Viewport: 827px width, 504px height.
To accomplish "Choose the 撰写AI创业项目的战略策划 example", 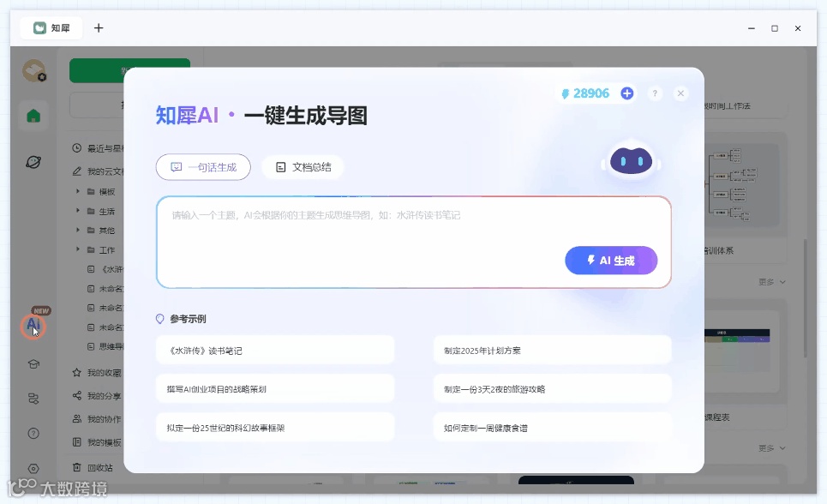I will coord(275,389).
